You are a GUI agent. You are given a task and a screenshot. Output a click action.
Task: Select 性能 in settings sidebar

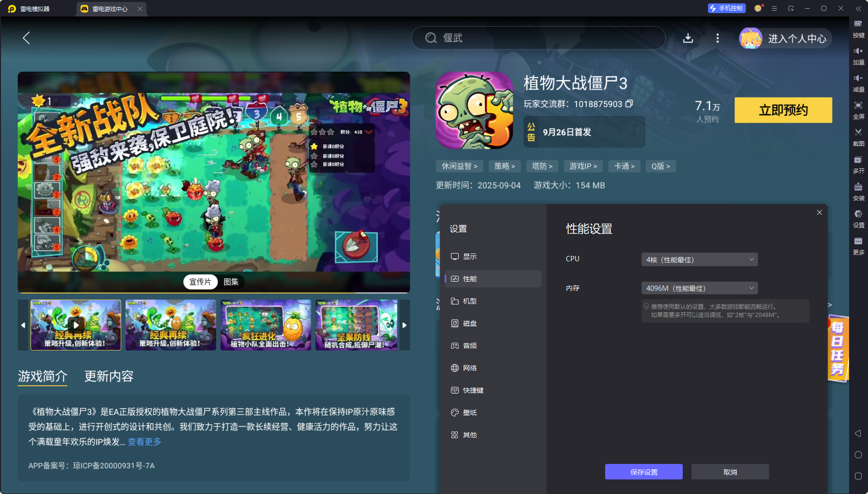493,279
